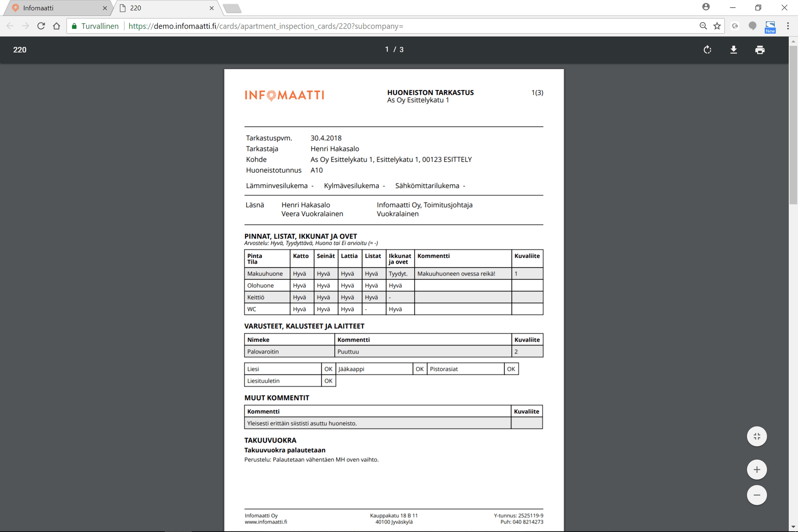Click the document title 220 in toolbar
Screen dimensions: 798x532
click(x=20, y=50)
